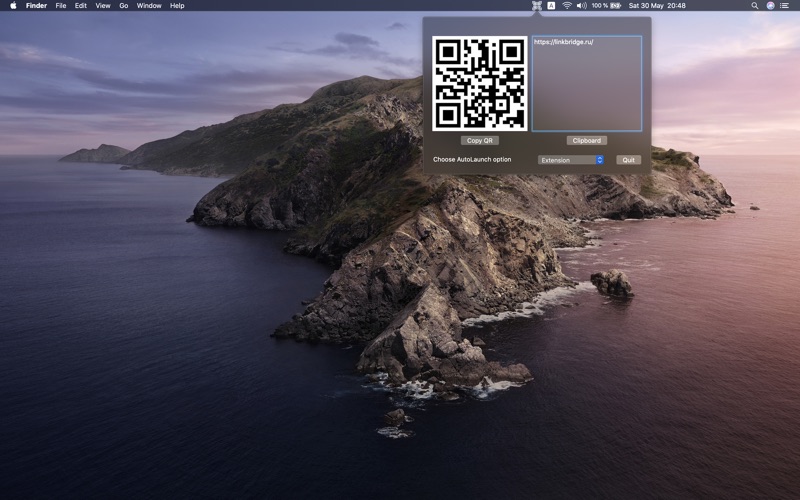Click into the URL text field
The height and width of the screenshot is (500, 800).
tap(587, 84)
